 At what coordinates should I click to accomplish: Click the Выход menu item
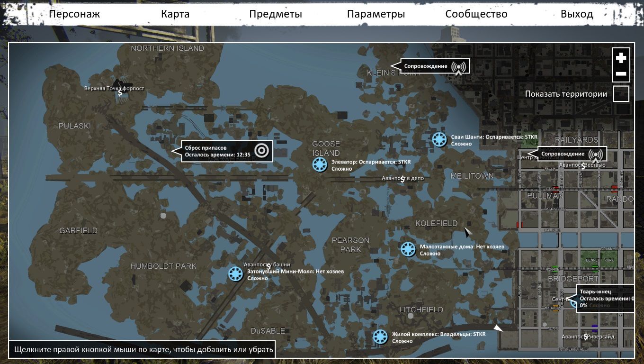coord(577,14)
